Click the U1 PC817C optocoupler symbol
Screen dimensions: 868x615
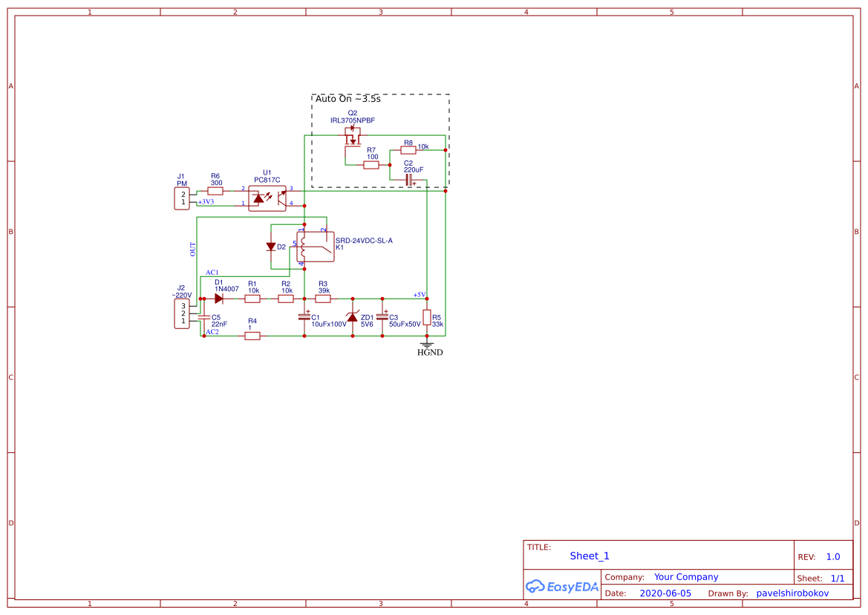coord(267,198)
